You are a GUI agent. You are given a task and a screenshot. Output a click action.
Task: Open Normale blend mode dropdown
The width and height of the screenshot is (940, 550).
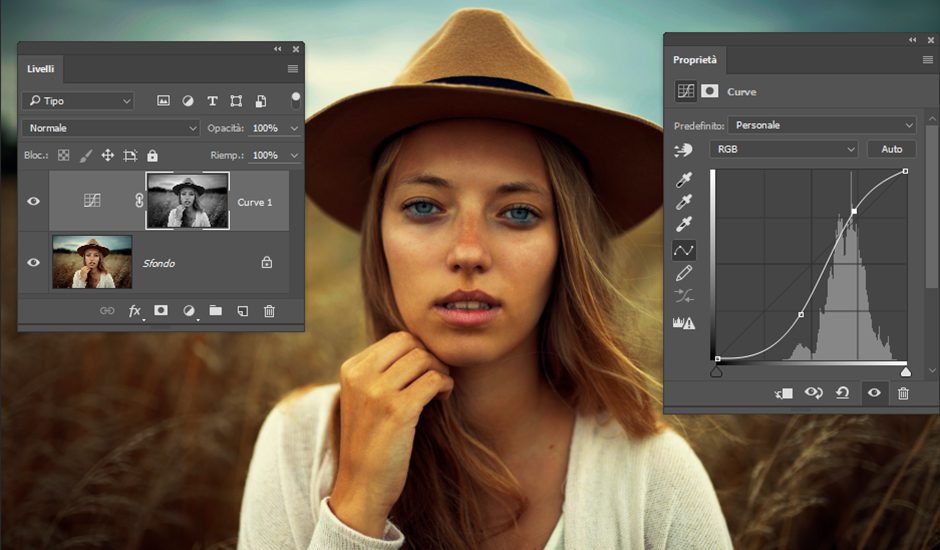111,128
